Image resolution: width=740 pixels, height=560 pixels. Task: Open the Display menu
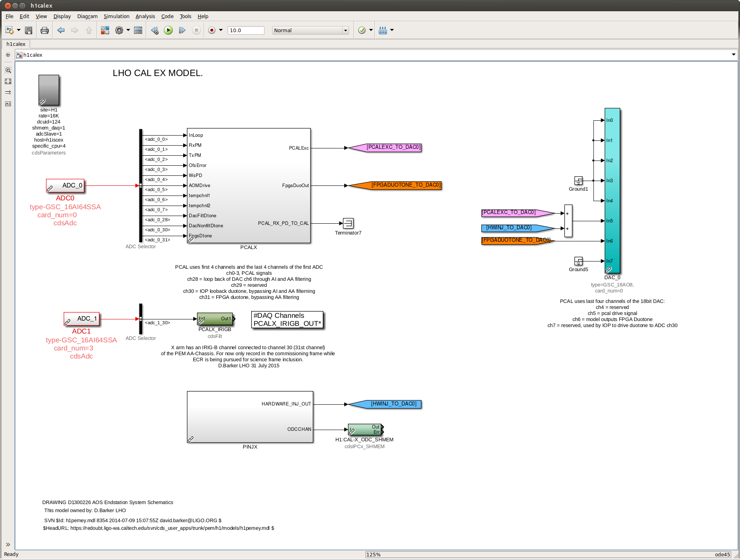(62, 16)
